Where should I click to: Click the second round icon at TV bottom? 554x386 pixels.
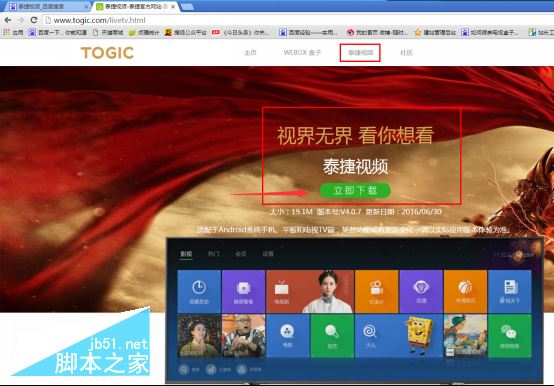pos(211,369)
